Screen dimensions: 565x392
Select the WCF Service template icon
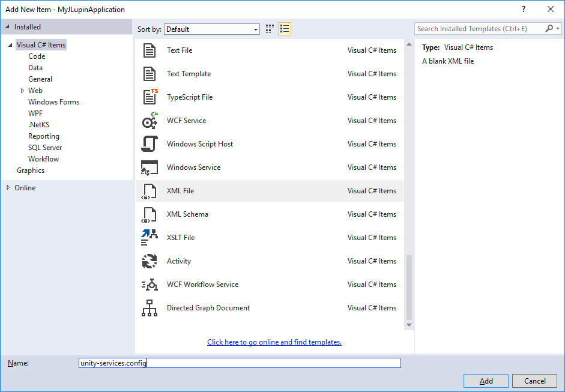coord(150,120)
